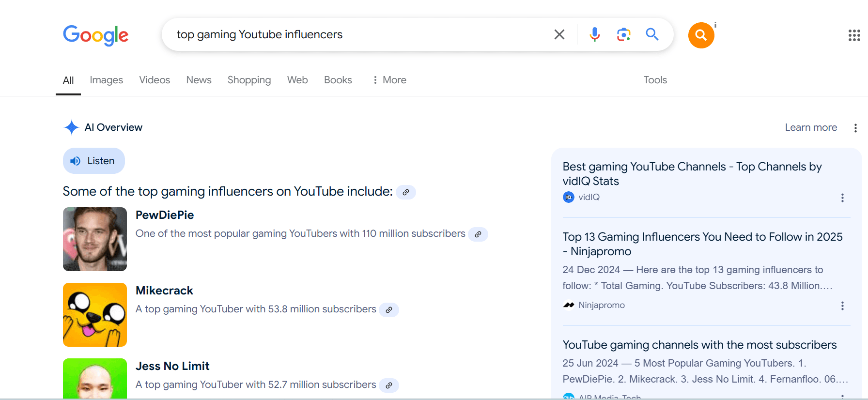Select the All tab
Screen dimensions: 868x400
coord(68,80)
